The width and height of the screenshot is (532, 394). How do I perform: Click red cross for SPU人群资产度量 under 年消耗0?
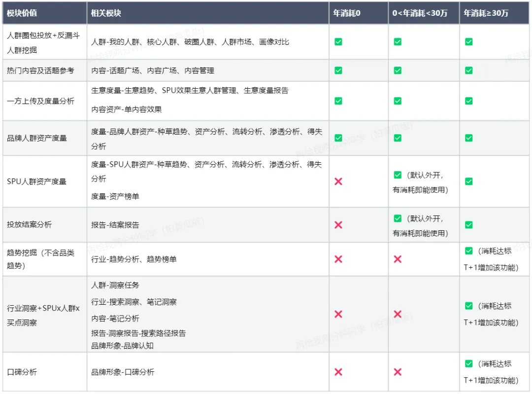[338, 181]
